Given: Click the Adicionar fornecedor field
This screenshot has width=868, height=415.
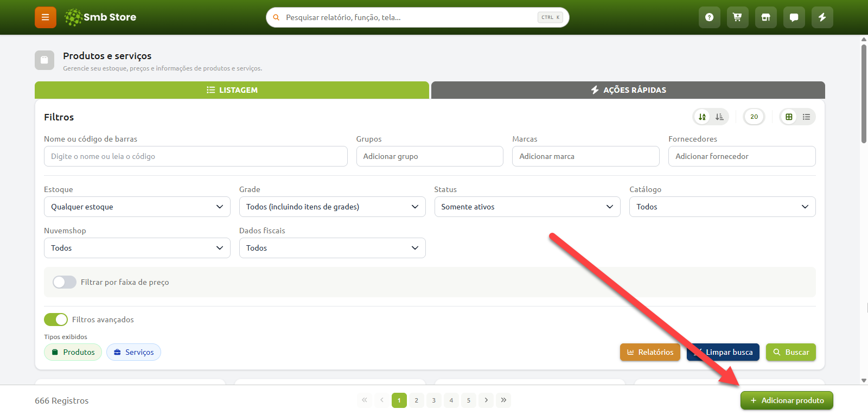Looking at the screenshot, I should [x=742, y=156].
